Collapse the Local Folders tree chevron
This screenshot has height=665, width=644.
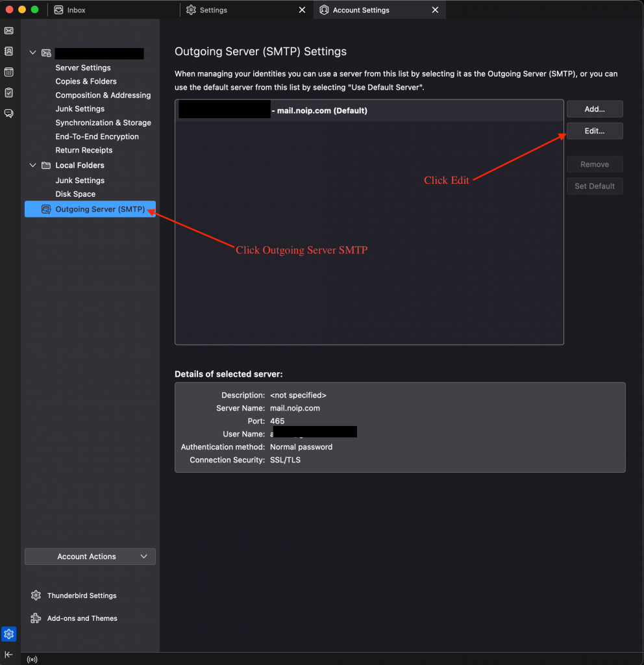click(x=32, y=165)
